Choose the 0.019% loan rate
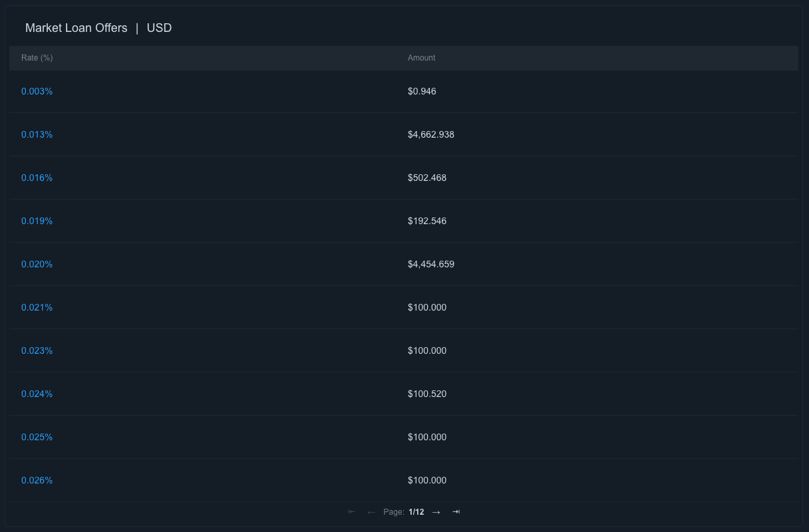 (37, 221)
